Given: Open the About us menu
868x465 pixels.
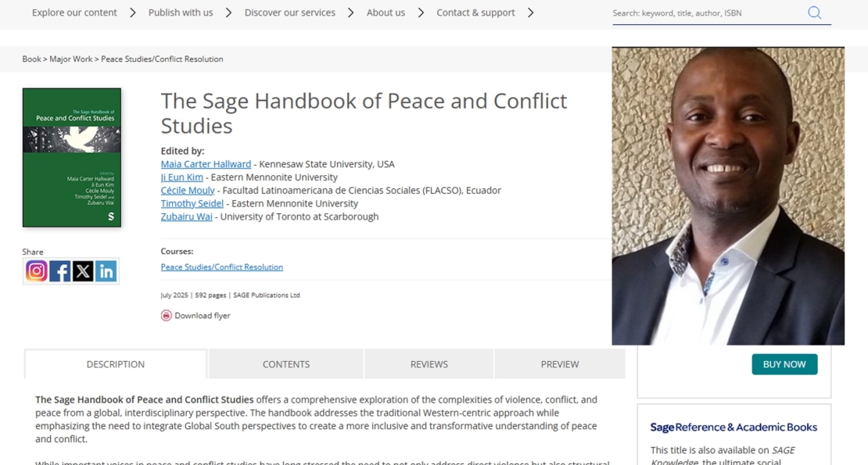Looking at the screenshot, I should [386, 13].
